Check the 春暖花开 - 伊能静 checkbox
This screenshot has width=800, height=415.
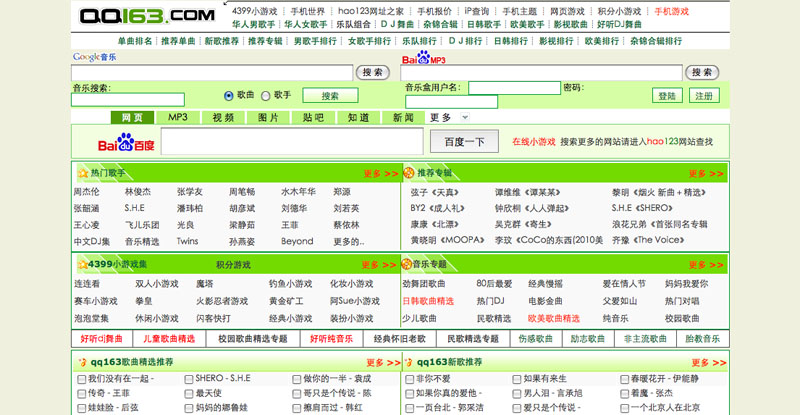(624, 379)
